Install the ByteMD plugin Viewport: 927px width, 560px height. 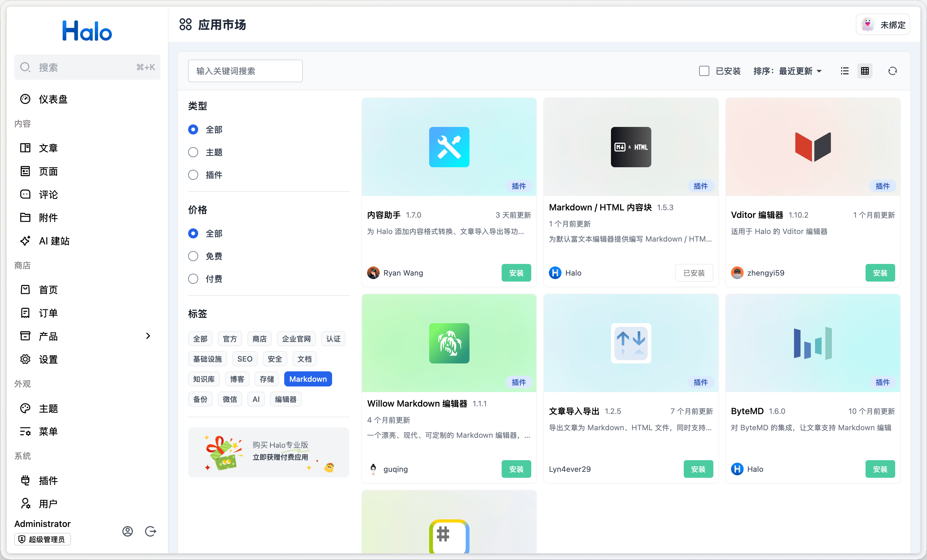(x=880, y=469)
